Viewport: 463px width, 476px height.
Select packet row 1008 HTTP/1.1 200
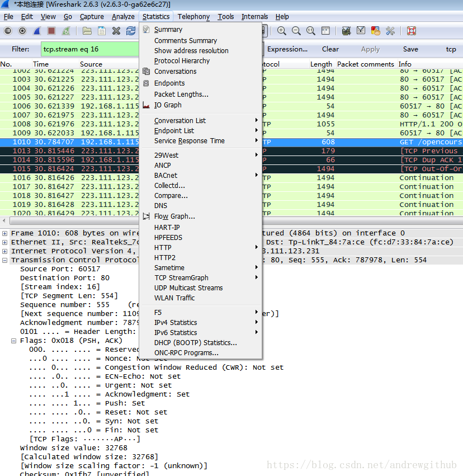pos(232,124)
